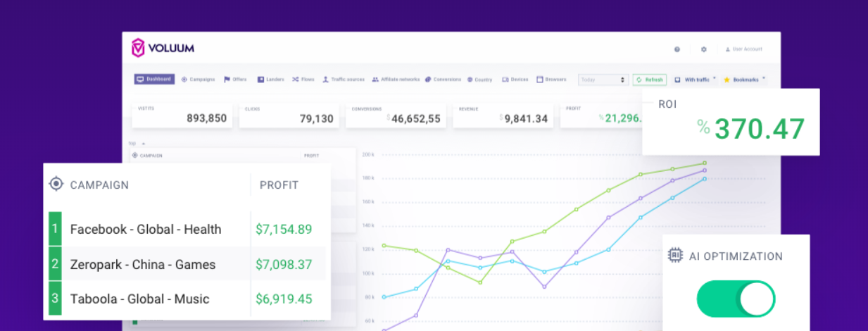This screenshot has width=868, height=331.
Task: Open the Flows tab
Action: (x=303, y=80)
